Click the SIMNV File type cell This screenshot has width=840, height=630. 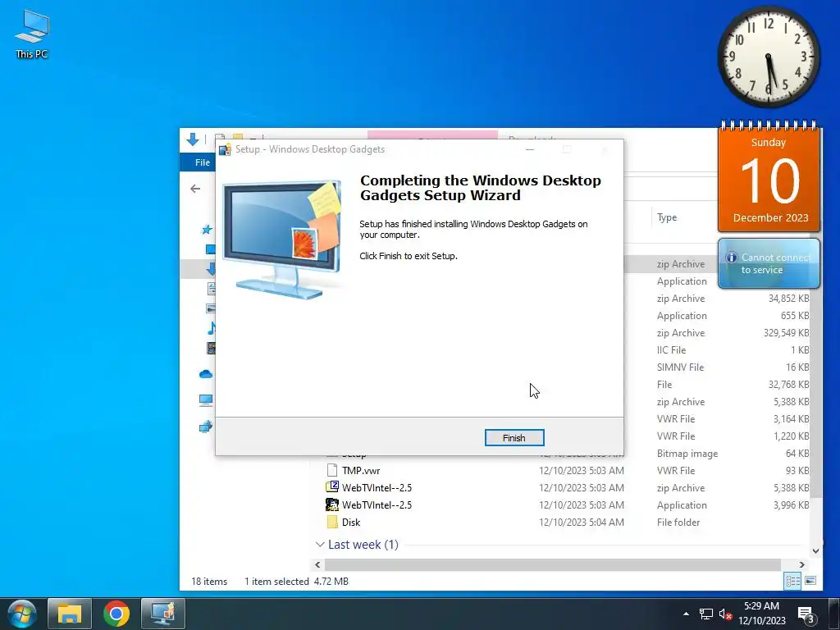pyautogui.click(x=680, y=367)
